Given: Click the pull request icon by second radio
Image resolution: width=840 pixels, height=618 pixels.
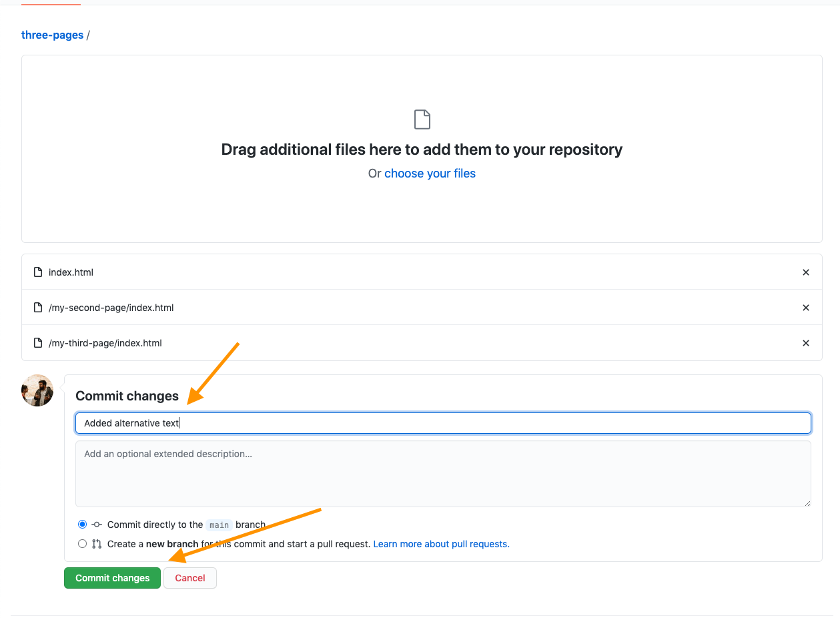Looking at the screenshot, I should [x=97, y=544].
